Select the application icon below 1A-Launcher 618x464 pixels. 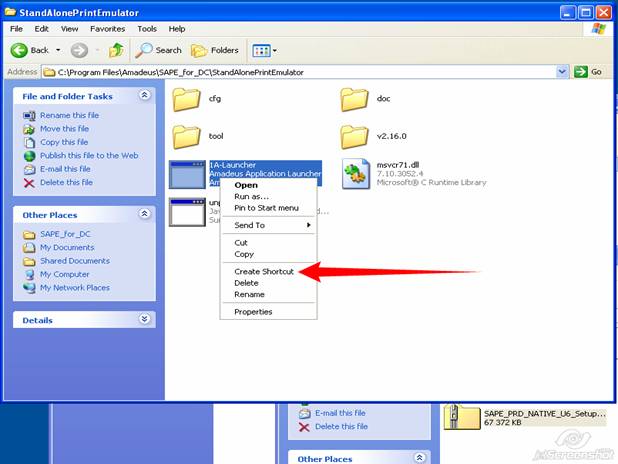tap(187, 212)
